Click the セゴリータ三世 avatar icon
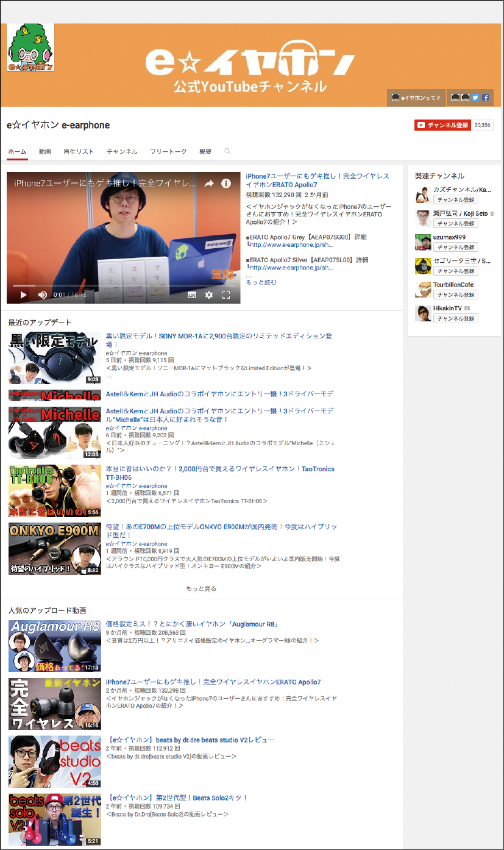 pos(423,266)
